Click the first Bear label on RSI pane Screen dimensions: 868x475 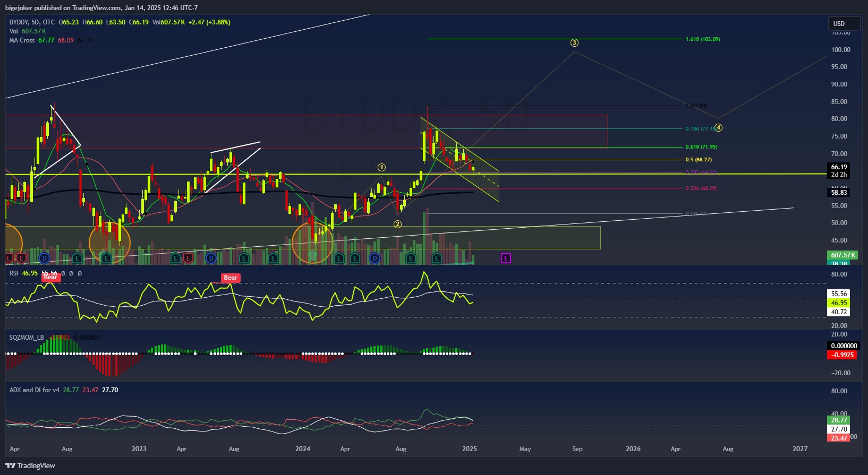pos(50,278)
